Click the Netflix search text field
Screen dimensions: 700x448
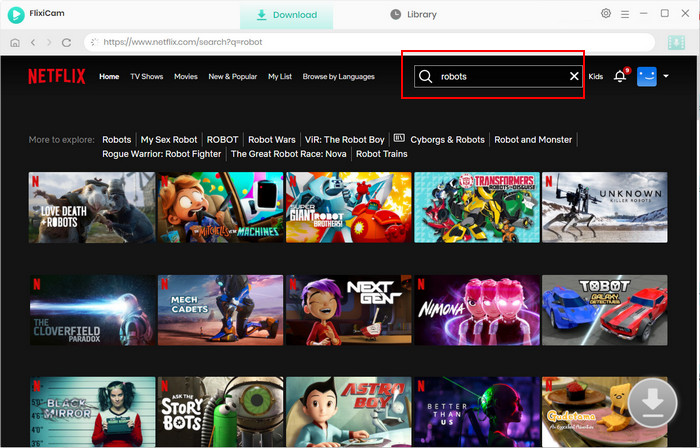point(500,76)
